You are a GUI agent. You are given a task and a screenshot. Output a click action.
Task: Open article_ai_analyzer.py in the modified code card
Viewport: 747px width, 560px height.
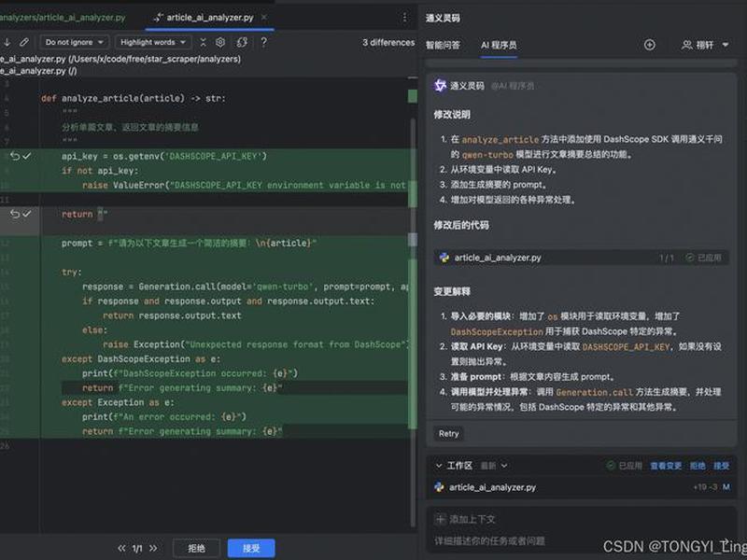click(498, 258)
